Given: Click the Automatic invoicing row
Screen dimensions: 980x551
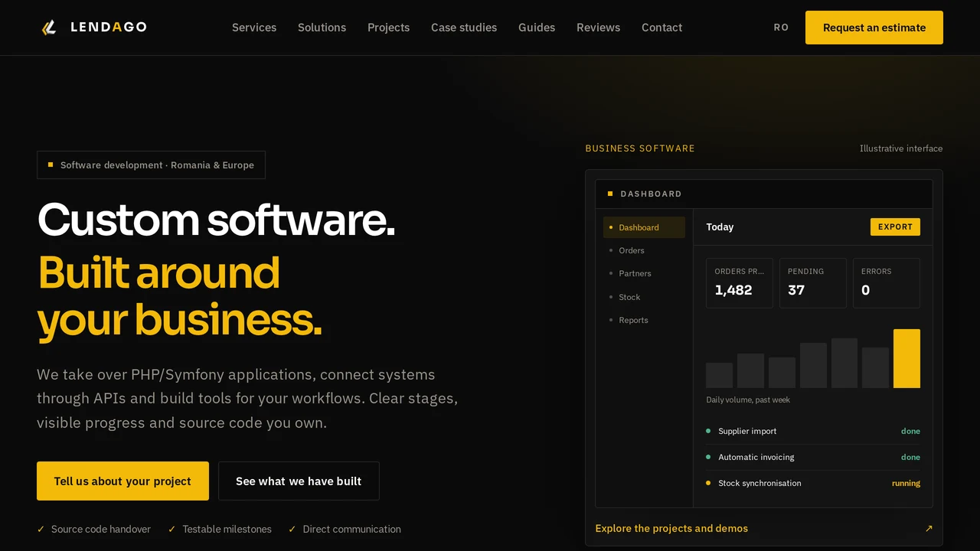Looking at the screenshot, I should click(813, 457).
